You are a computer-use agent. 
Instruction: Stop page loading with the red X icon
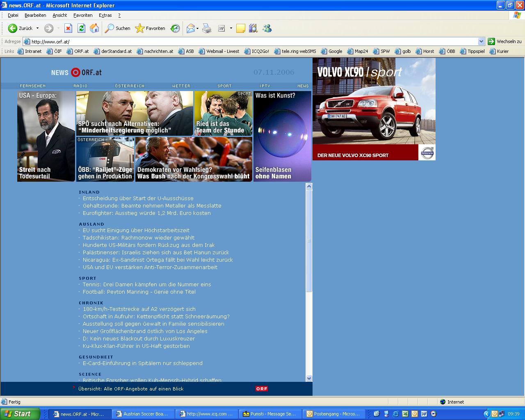(x=68, y=28)
